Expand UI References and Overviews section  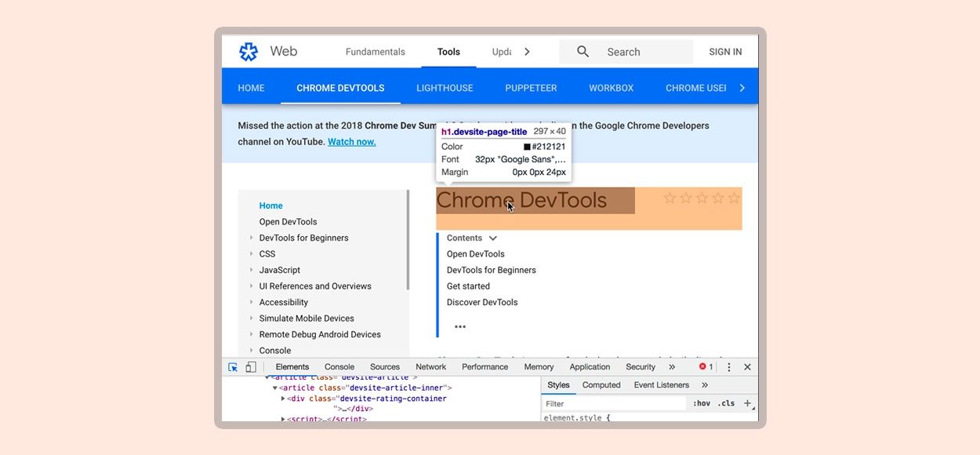click(251, 286)
